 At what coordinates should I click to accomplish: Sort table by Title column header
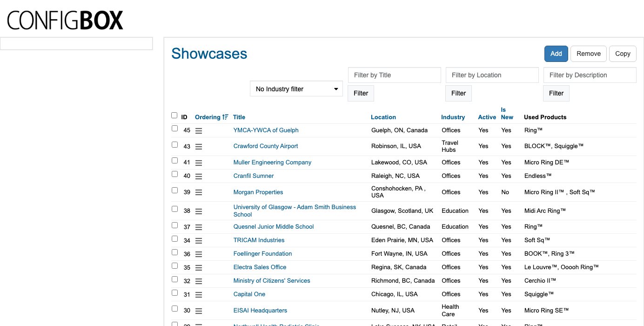pos(239,117)
